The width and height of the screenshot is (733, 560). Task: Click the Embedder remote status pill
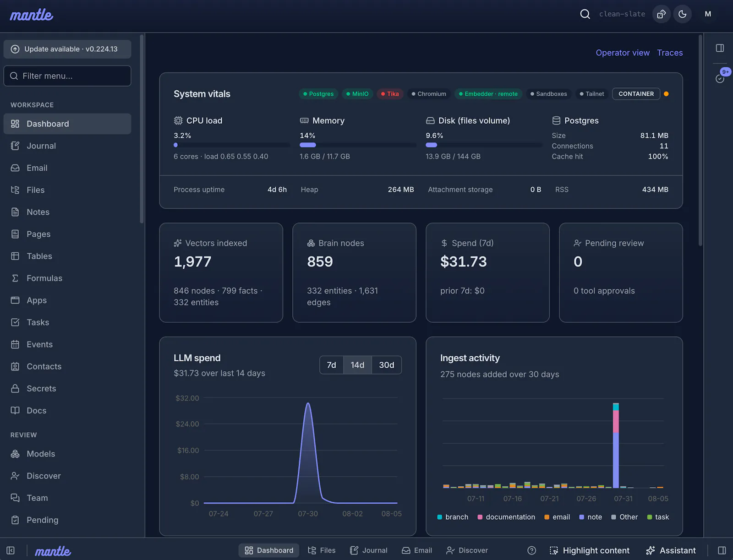488,94
